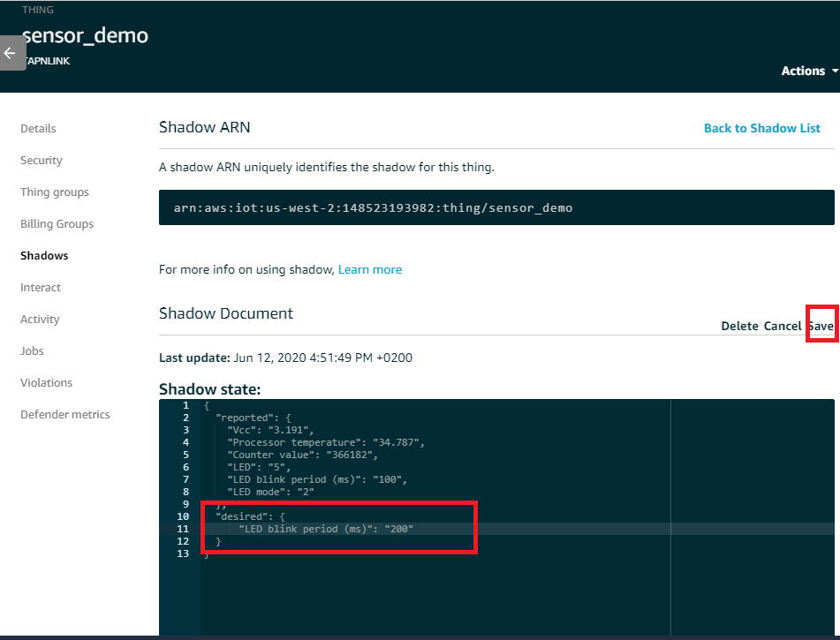Open the Interact section

point(41,288)
